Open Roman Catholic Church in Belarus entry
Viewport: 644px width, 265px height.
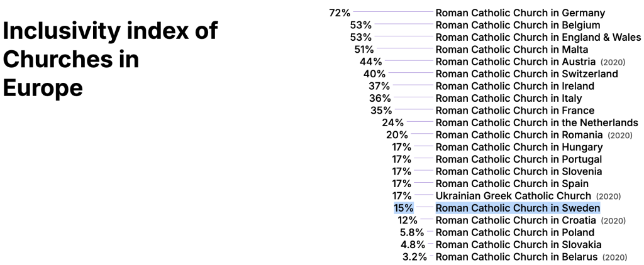pyautogui.click(x=517, y=257)
